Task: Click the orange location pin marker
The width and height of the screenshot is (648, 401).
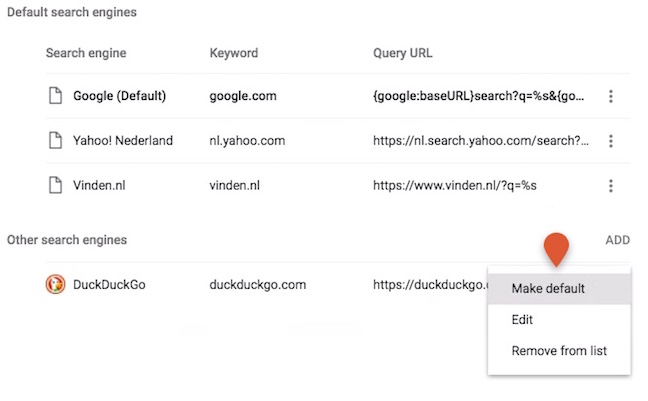Action: pyautogui.click(x=556, y=249)
